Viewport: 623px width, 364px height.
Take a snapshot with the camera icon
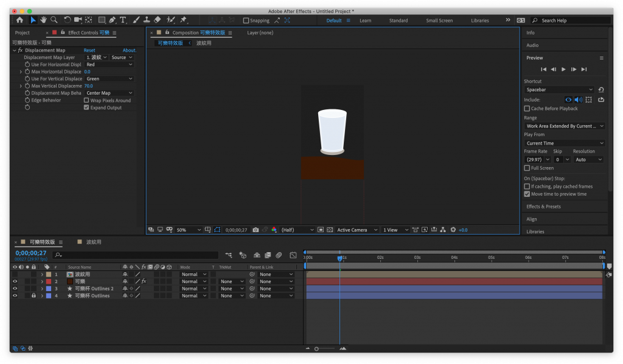coord(256,230)
